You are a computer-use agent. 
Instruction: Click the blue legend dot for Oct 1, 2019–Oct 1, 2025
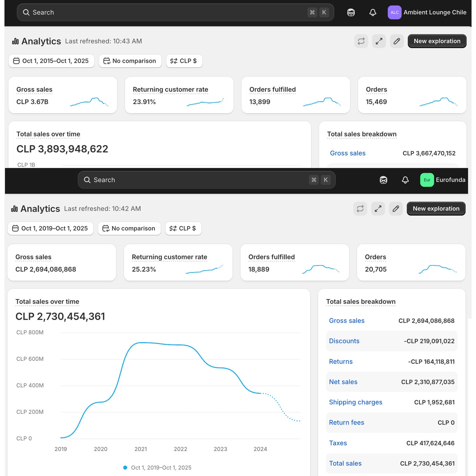[x=125, y=467]
